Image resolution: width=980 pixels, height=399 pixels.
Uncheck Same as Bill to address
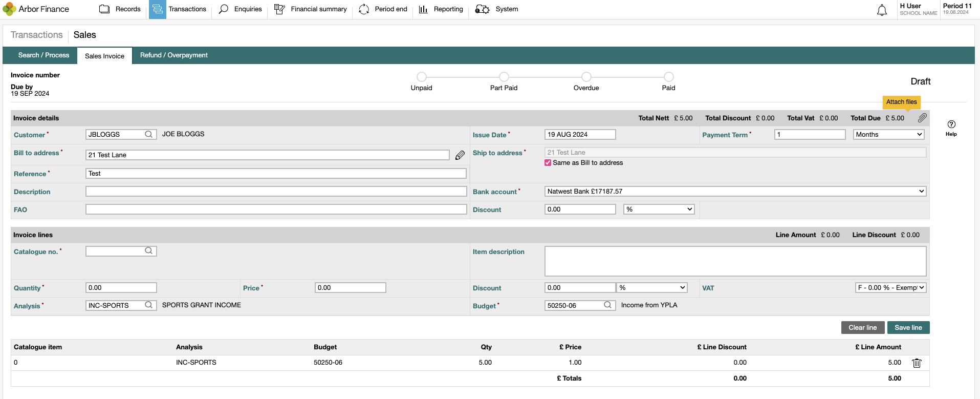(x=548, y=163)
